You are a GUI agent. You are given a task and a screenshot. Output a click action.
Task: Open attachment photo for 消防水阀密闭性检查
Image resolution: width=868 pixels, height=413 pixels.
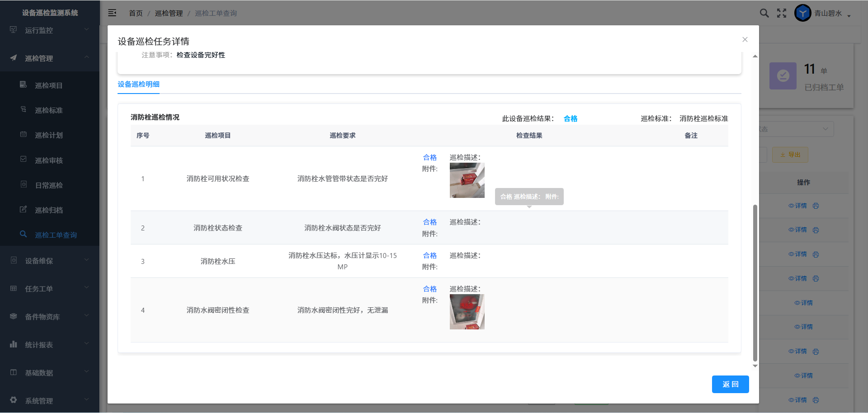click(467, 312)
